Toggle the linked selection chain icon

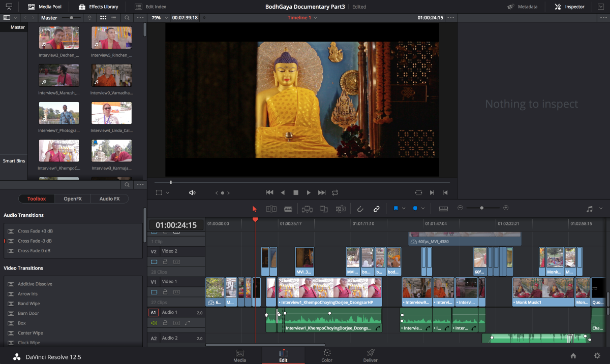tap(377, 209)
